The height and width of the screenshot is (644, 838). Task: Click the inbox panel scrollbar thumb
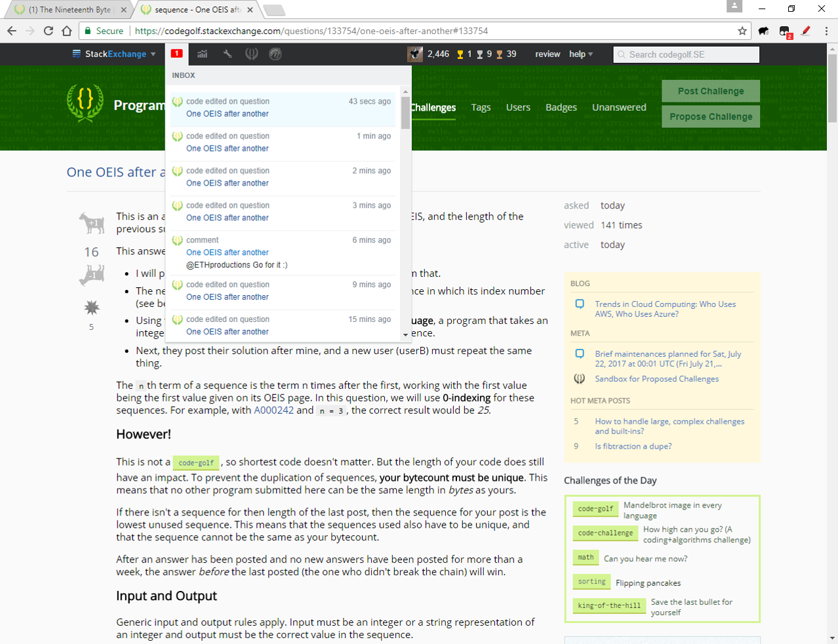405,113
